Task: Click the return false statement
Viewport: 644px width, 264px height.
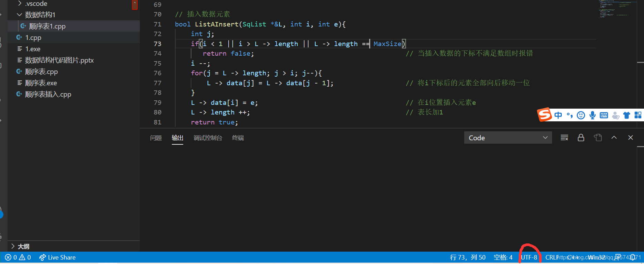Action: coord(228,53)
